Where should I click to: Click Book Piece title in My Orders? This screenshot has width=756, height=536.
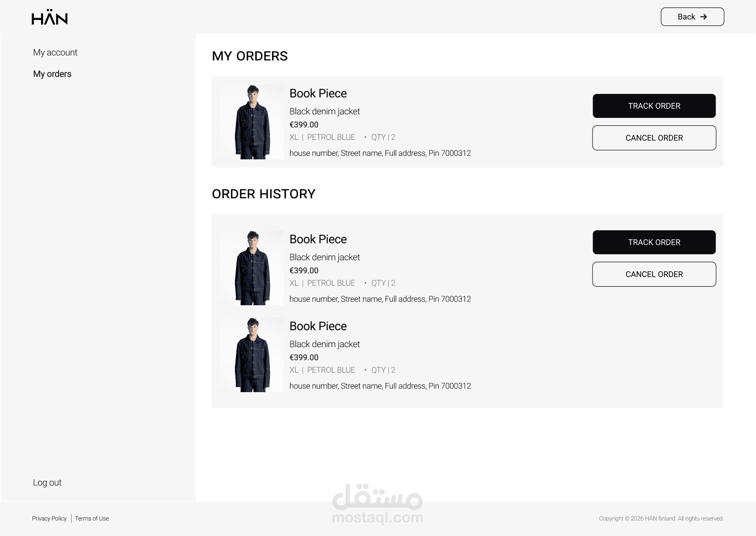pyautogui.click(x=318, y=93)
